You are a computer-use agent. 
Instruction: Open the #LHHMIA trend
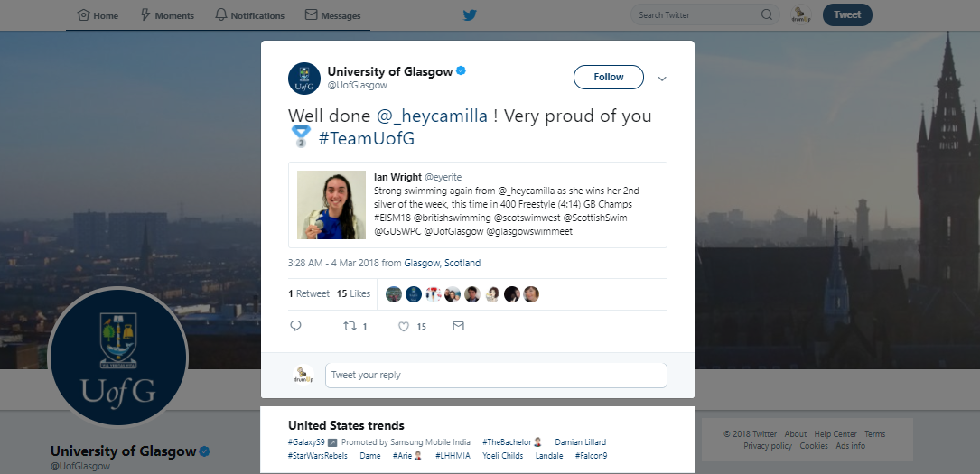(453, 456)
